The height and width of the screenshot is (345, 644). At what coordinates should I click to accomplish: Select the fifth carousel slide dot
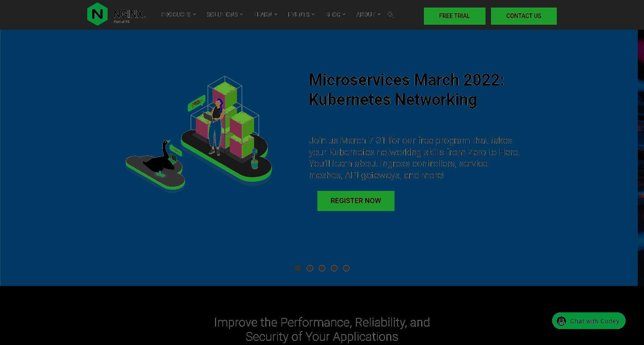tap(346, 268)
